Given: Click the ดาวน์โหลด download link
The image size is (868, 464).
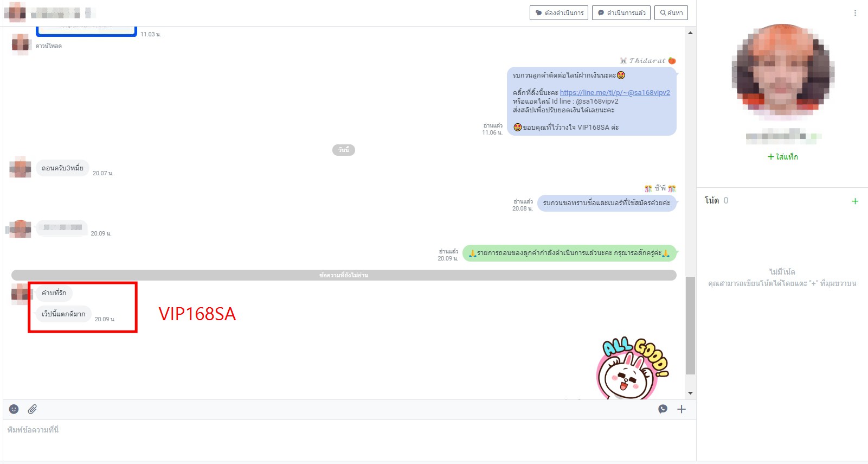Looking at the screenshot, I should (x=49, y=46).
